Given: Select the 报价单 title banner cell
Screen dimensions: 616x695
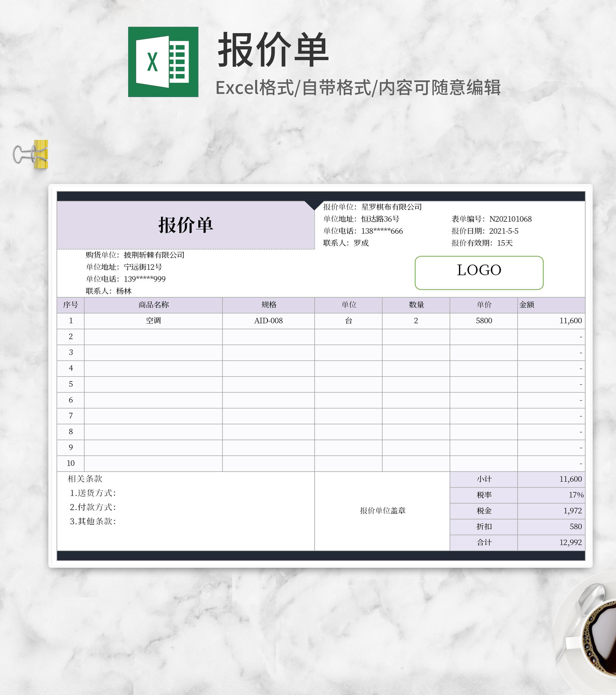Looking at the screenshot, I should tap(185, 225).
